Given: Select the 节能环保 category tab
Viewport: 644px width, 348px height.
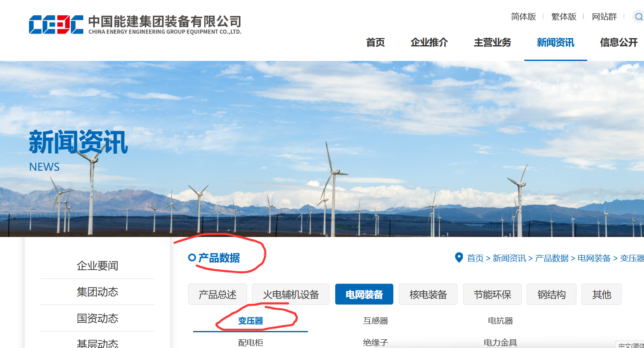Looking at the screenshot, I should (x=492, y=294).
